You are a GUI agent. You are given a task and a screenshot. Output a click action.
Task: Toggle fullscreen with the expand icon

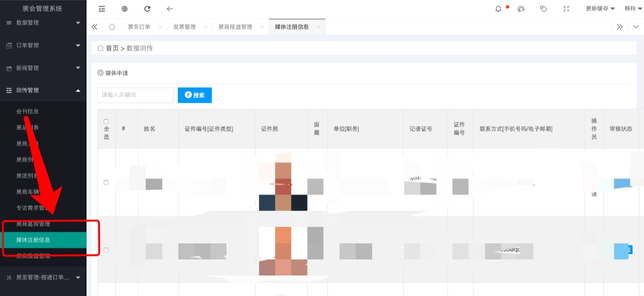click(566, 9)
